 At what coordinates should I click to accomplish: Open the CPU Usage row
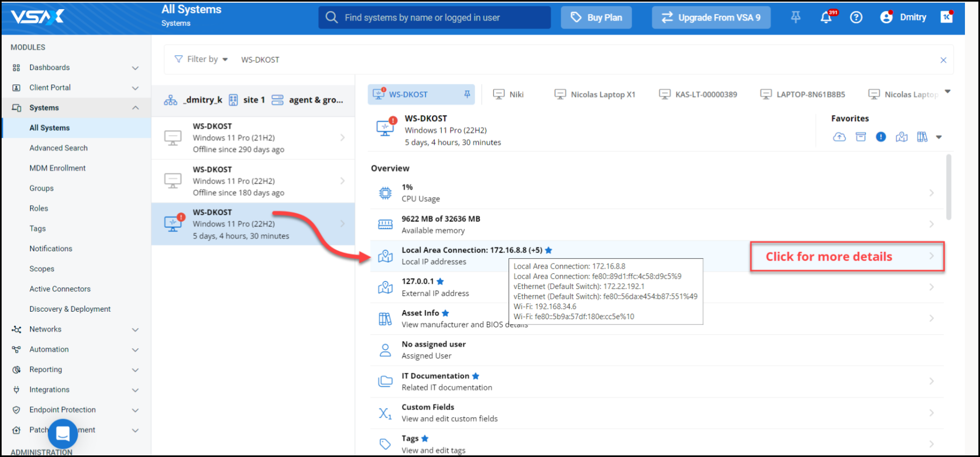tap(657, 193)
